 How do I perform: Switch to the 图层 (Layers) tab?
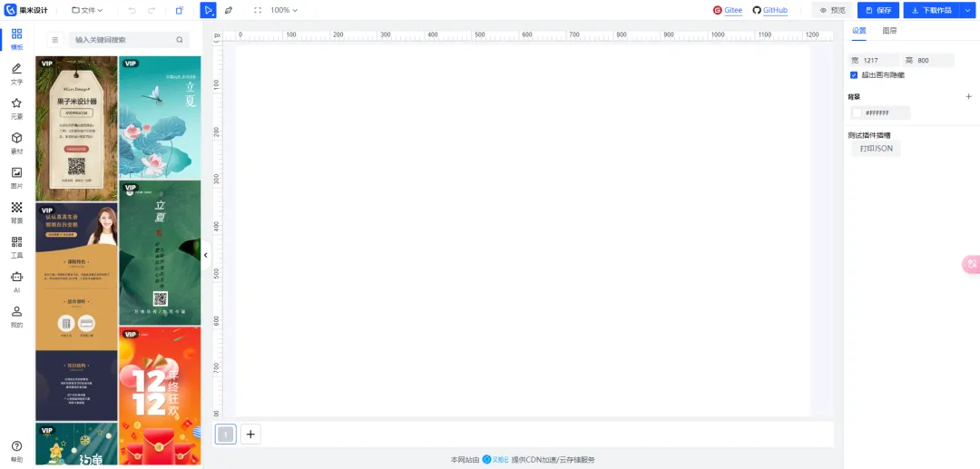coord(890,31)
